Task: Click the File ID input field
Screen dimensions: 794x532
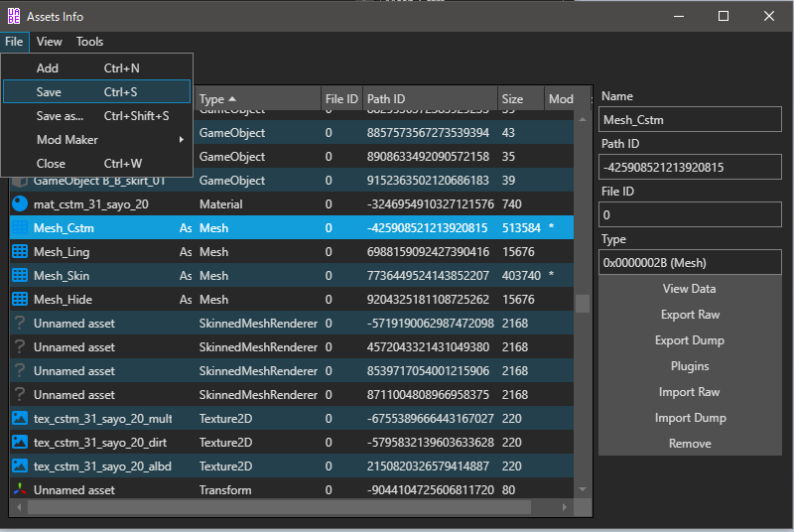Action: click(690, 215)
